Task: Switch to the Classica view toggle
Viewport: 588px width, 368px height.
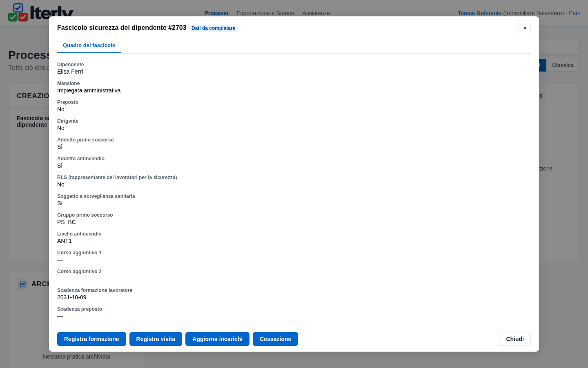Action: tap(563, 65)
